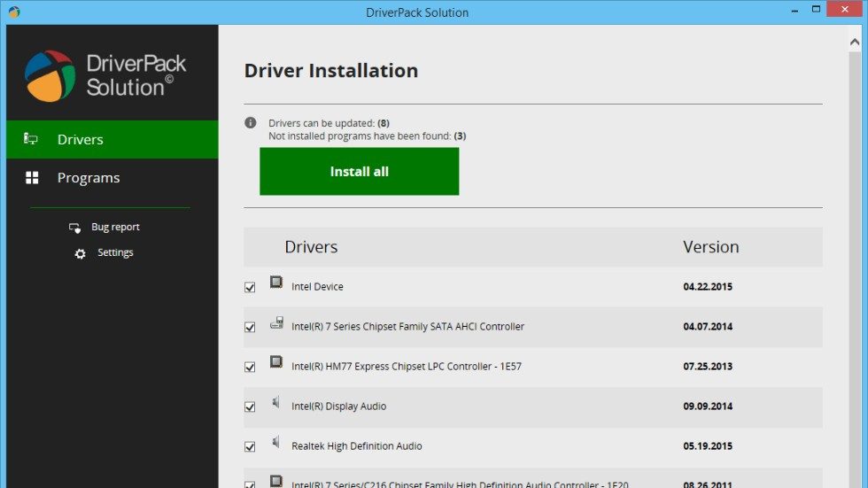Click version 04.22.2015
Viewport: 868px width, 488px height.
pyautogui.click(x=708, y=287)
